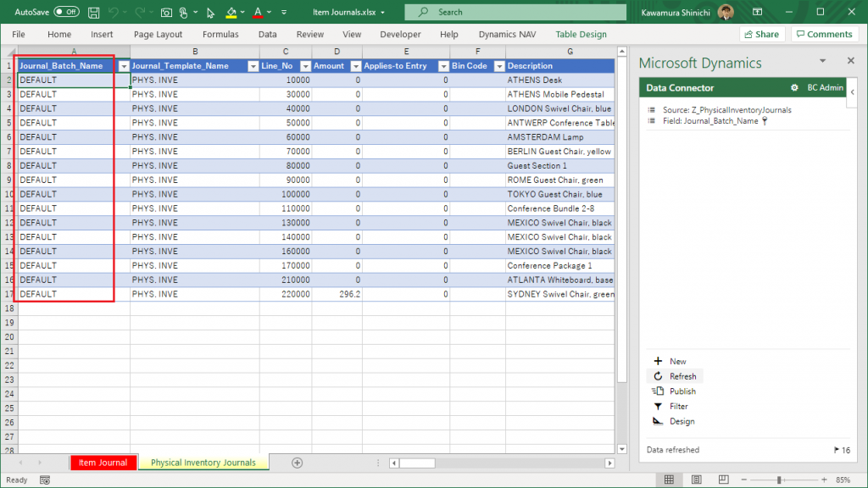Click the zoom slider handle
868x488 pixels.
780,480
